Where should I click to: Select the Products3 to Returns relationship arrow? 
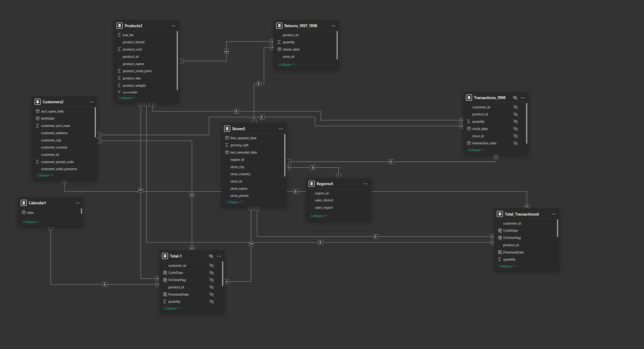tap(226, 51)
